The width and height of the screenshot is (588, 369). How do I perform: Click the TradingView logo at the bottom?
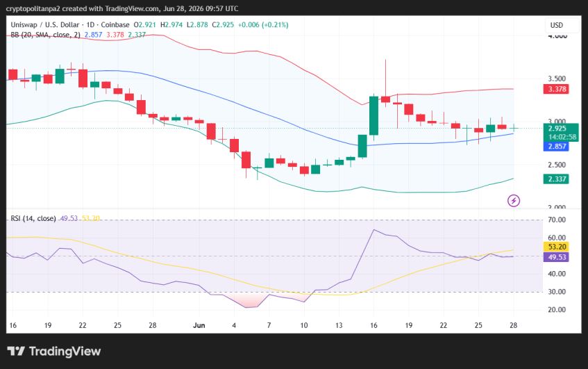click(54, 352)
